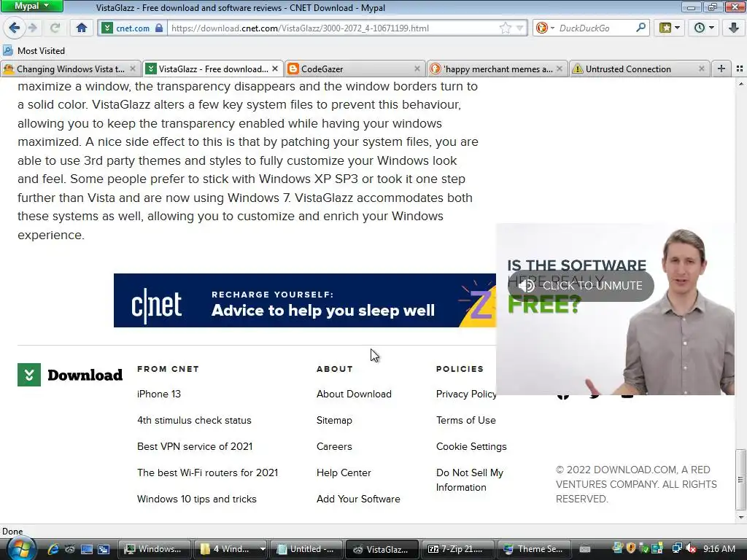The image size is (747, 560).
Task: Open the About Download link
Action: (x=354, y=394)
